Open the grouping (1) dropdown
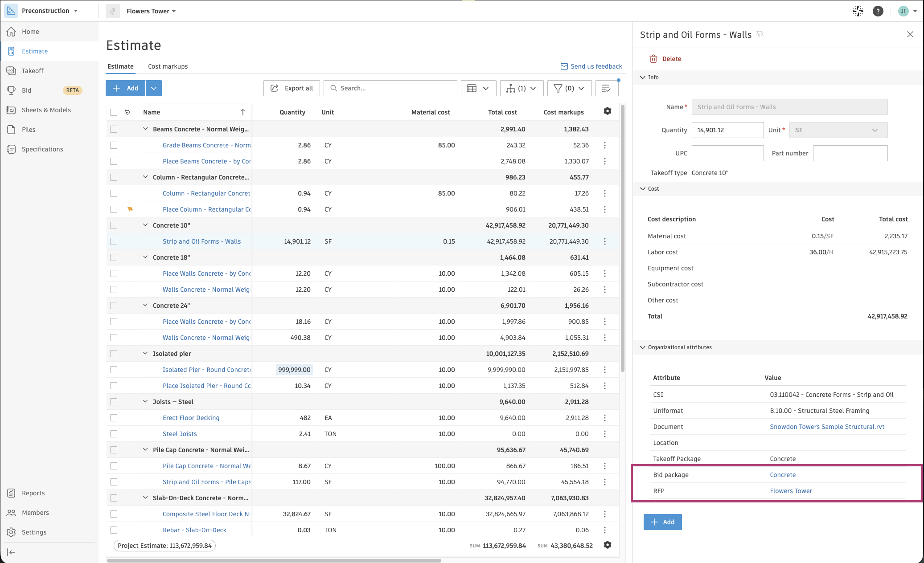Viewport: 924px width, 563px height. [522, 88]
